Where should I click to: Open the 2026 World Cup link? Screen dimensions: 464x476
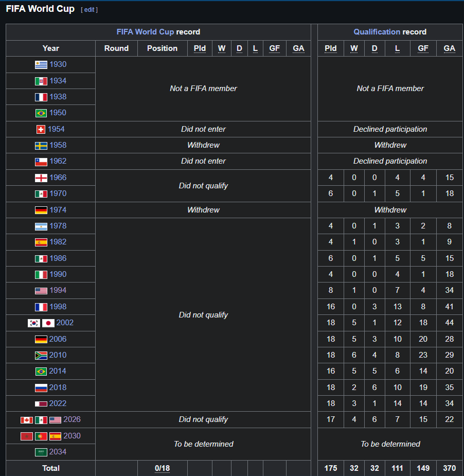tap(72, 419)
